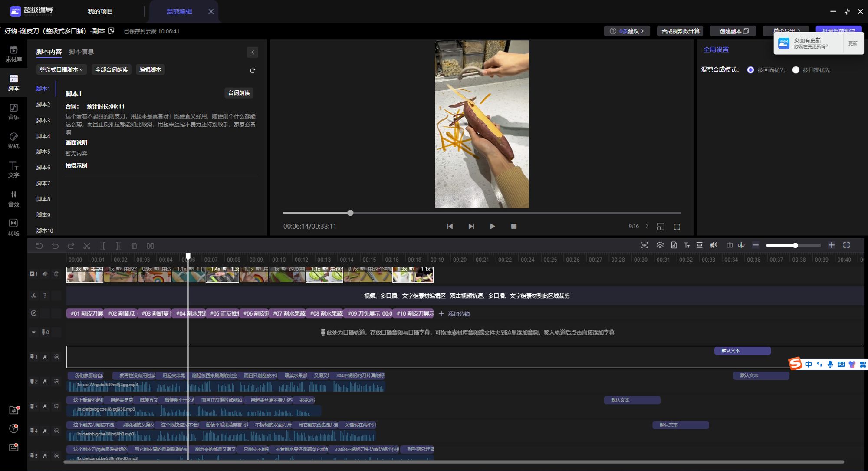Click 全部台词朗读 button
Screen dimensions: 868x471
pos(112,70)
